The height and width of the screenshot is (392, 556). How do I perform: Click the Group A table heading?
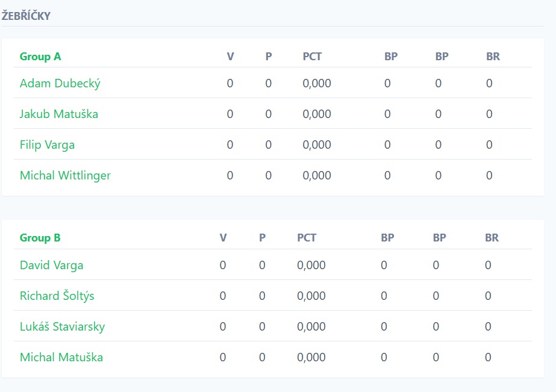tap(40, 57)
